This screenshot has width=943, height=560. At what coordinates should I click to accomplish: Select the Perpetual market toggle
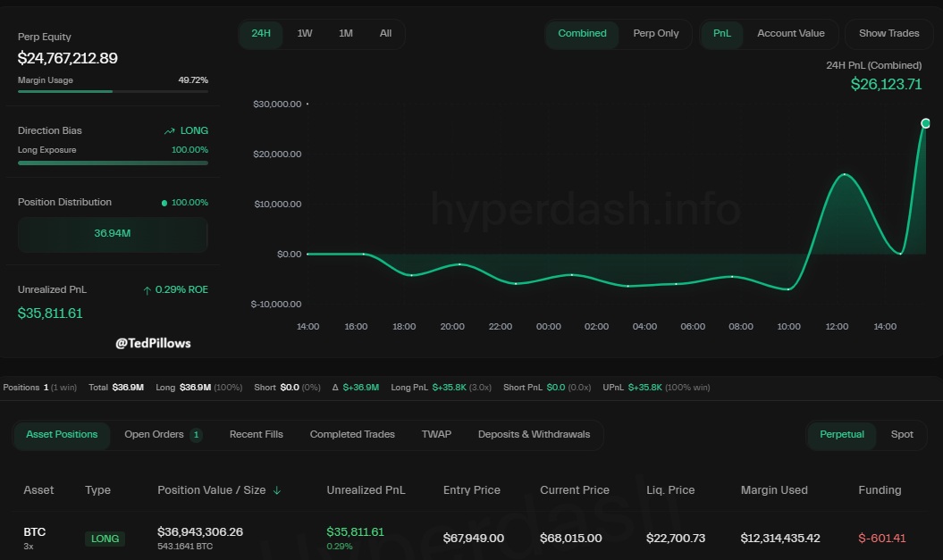coord(842,434)
